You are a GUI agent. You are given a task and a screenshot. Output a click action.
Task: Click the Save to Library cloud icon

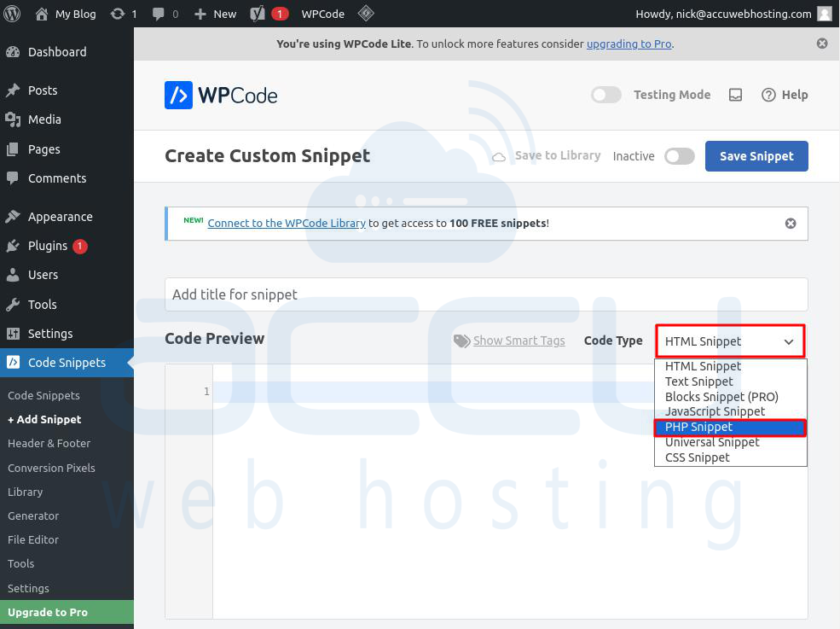(x=497, y=155)
